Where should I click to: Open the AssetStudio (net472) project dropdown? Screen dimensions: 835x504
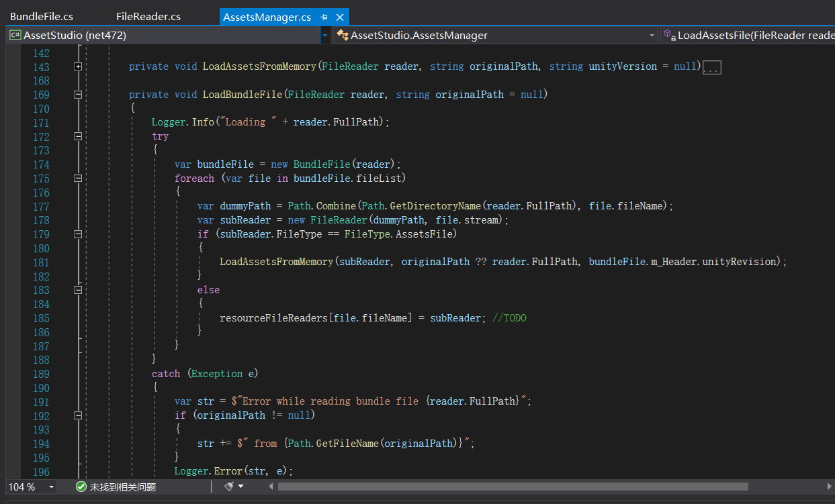tap(325, 35)
